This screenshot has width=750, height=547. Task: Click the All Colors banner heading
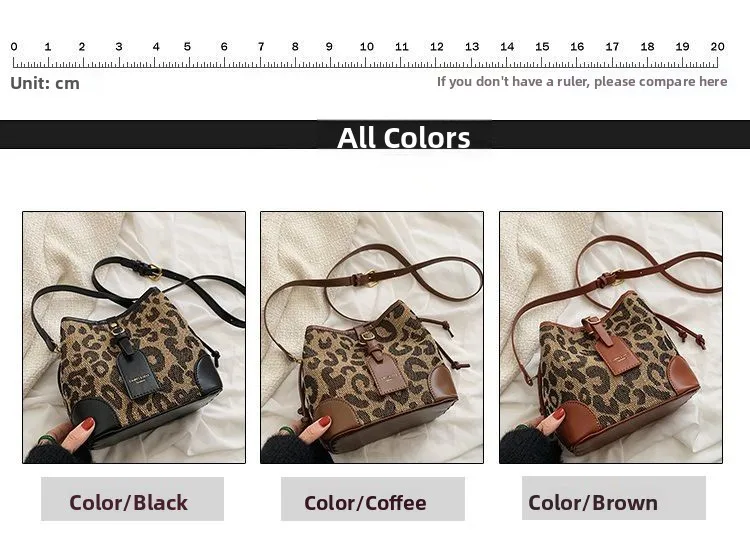click(404, 138)
